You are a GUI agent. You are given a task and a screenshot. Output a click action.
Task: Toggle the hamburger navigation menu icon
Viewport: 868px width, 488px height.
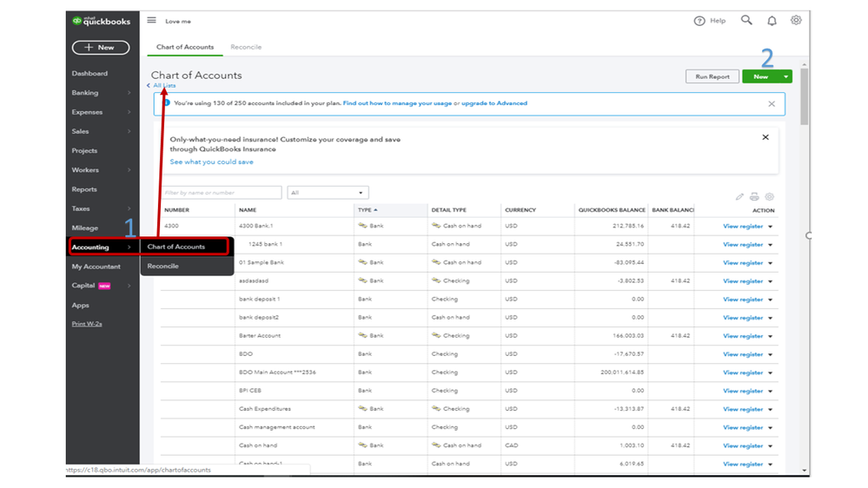click(x=151, y=20)
